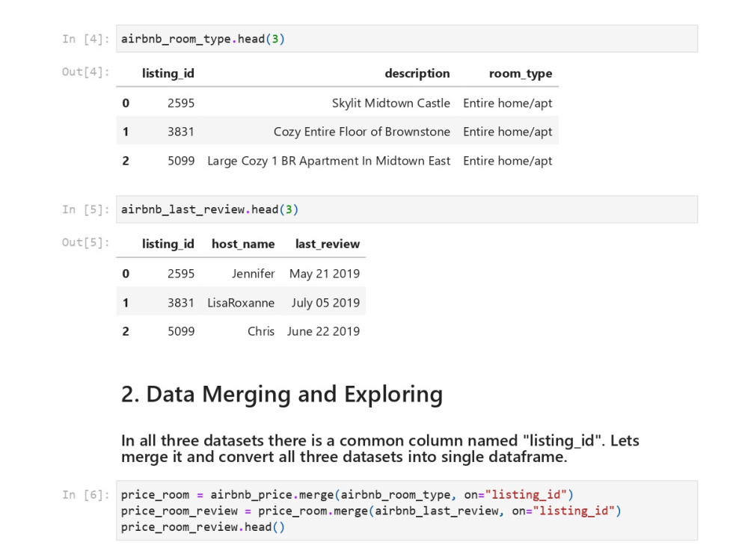Click the price_room merge code cell
Viewport: 748px width, 560px height.
(406, 511)
